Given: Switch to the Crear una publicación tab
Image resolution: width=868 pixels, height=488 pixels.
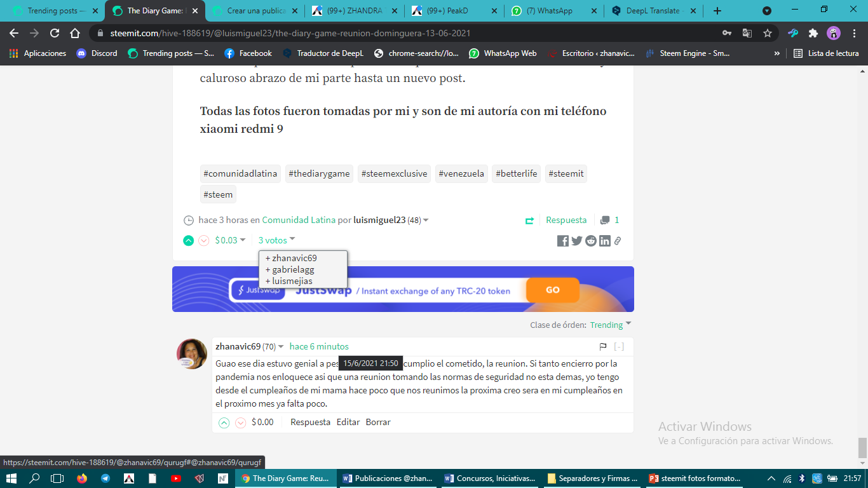Looking at the screenshot, I should tap(257, 11).
